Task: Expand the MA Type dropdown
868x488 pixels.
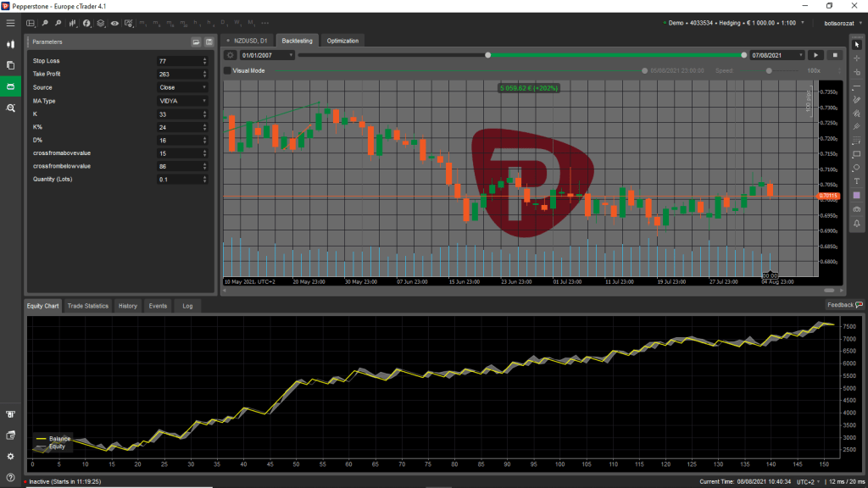Action: tap(182, 100)
